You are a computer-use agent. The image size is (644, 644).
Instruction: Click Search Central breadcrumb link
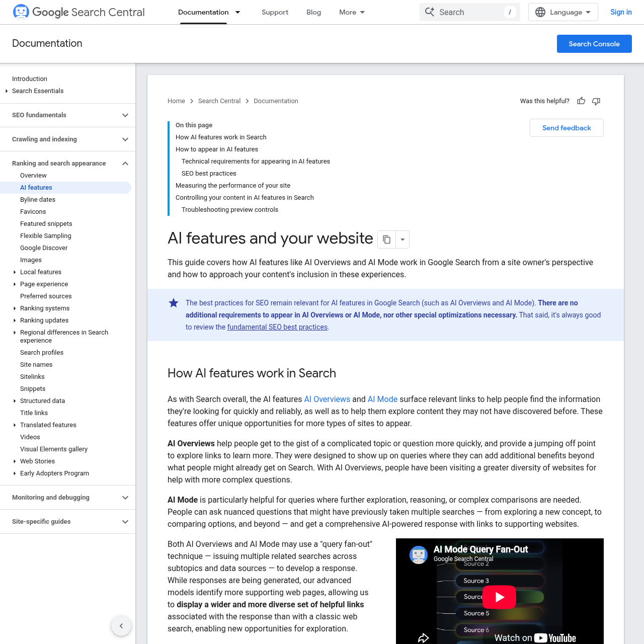[219, 101]
